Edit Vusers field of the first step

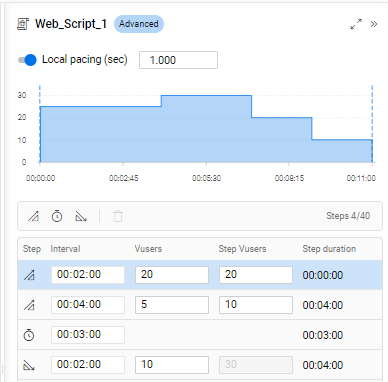[172, 275]
